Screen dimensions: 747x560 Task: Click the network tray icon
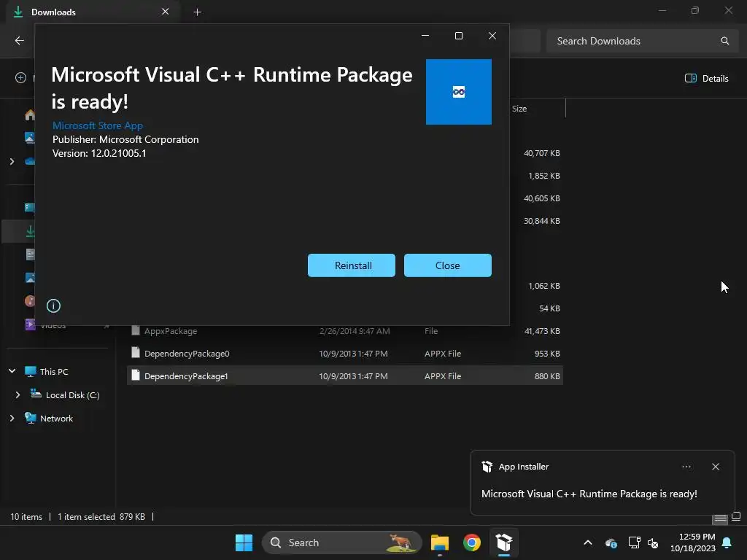[634, 542]
